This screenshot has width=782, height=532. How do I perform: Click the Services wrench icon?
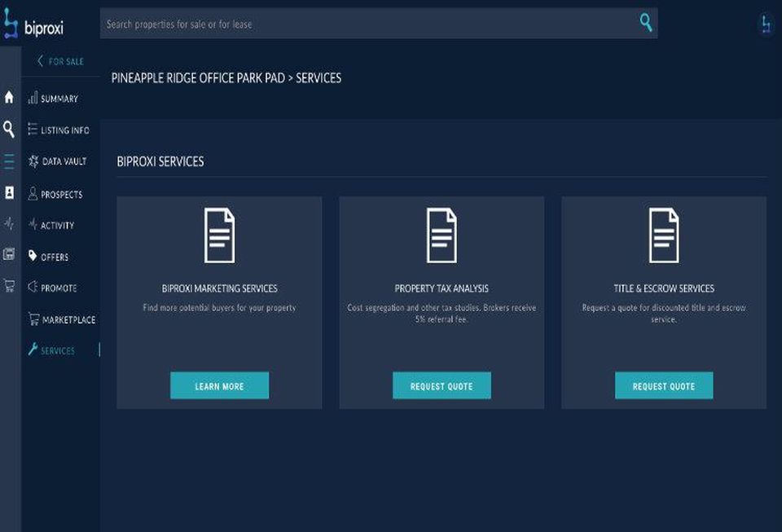[x=33, y=349]
